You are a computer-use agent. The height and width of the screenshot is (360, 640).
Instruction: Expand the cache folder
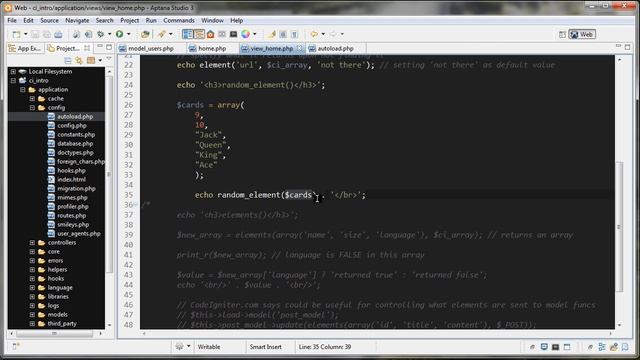pos(32,98)
